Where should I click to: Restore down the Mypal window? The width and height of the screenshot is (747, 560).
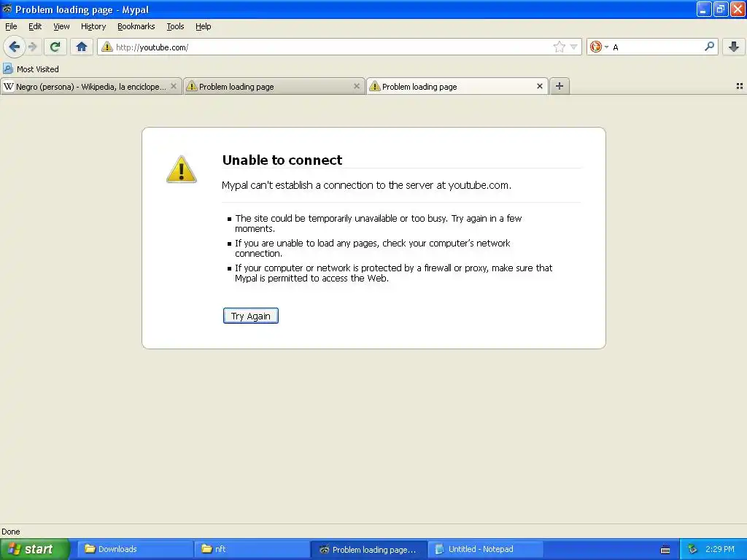pos(721,9)
